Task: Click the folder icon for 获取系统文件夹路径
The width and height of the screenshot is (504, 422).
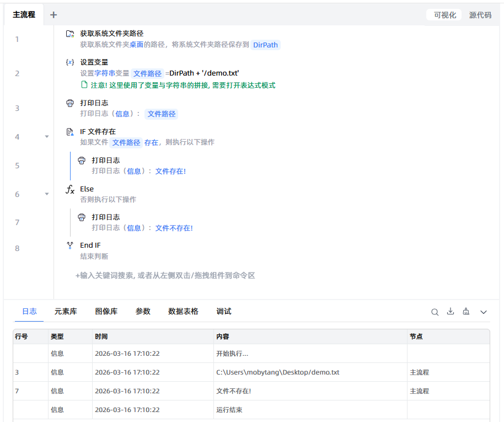Action: 70,34
